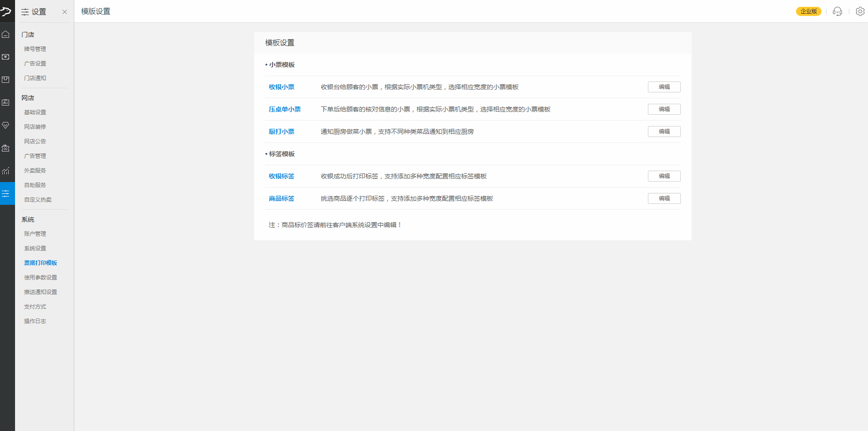868x431 pixels.
Task: Open the 压桌单小票 link
Action: [x=285, y=109]
